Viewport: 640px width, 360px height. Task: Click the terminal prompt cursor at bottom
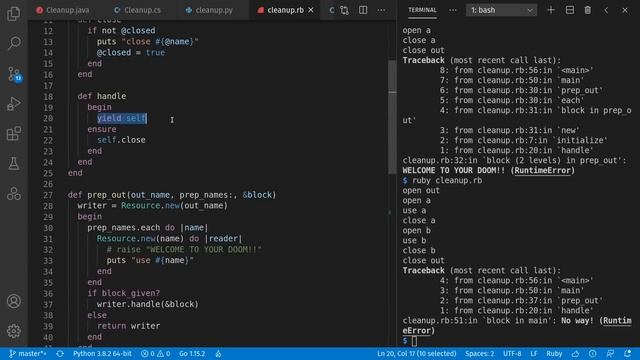coord(414,340)
